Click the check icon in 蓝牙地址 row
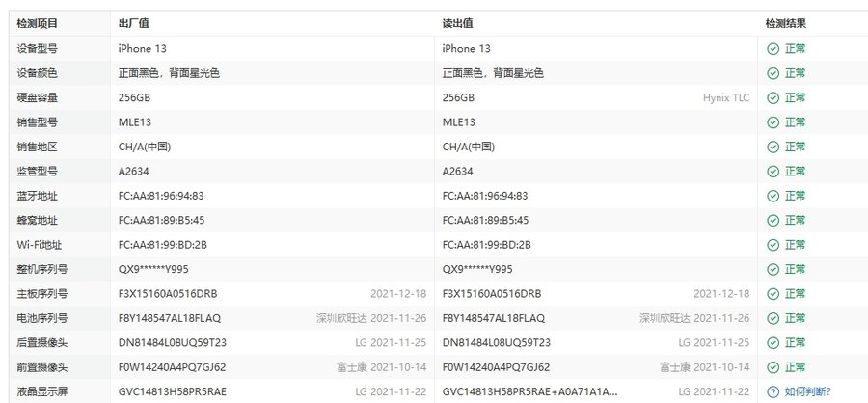 (x=773, y=196)
